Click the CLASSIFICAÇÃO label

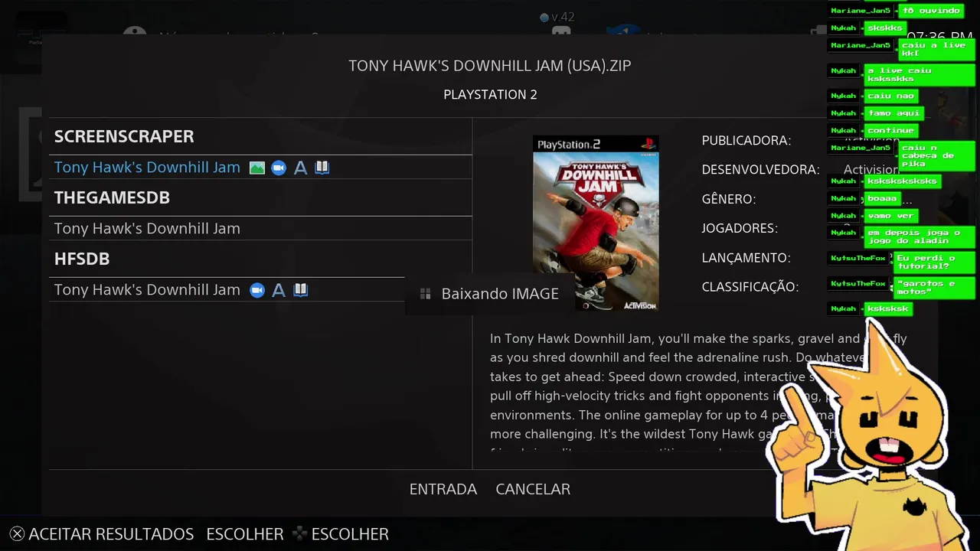(x=750, y=287)
